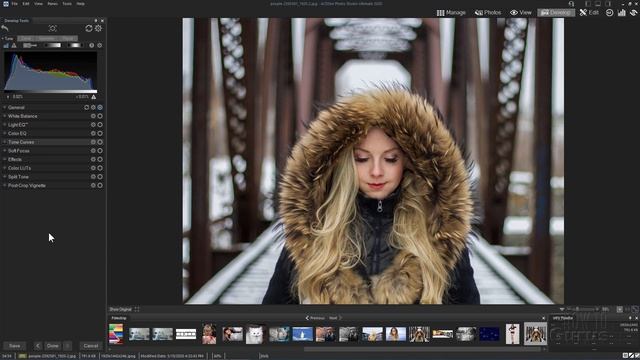This screenshot has height=360, width=640.
Task: Open Develop Tools settings gear
Action: 98,28
